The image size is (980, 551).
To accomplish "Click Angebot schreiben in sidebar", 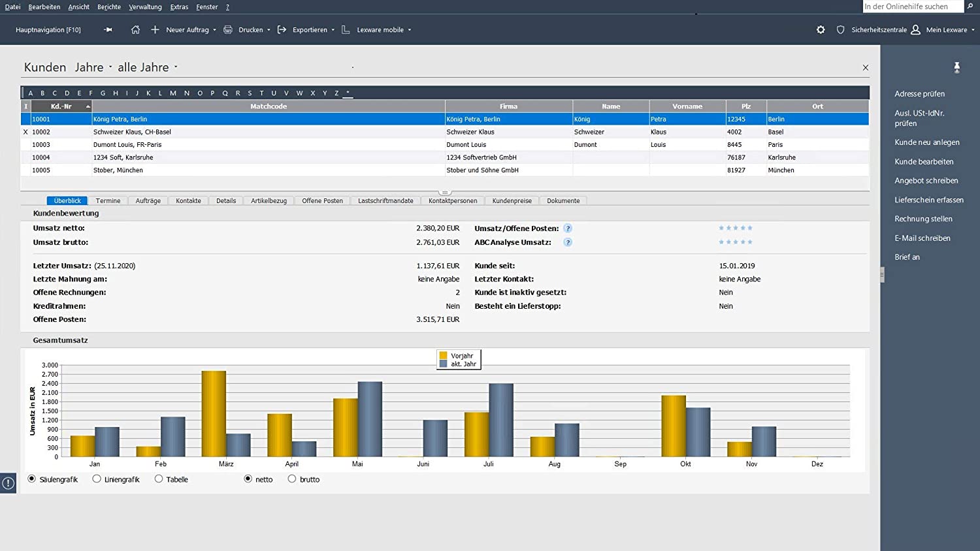I will click(x=926, y=181).
